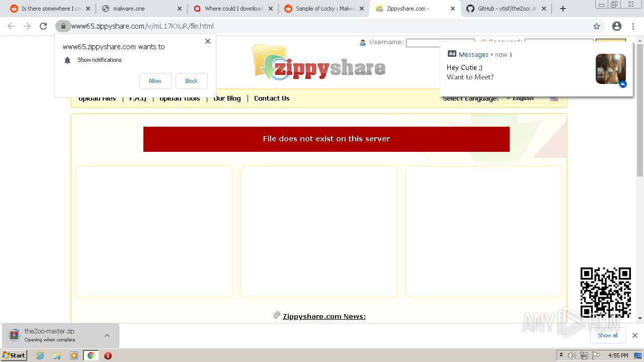Click the Chrome taskbar icon
This screenshot has height=362, width=644.
[91, 355]
